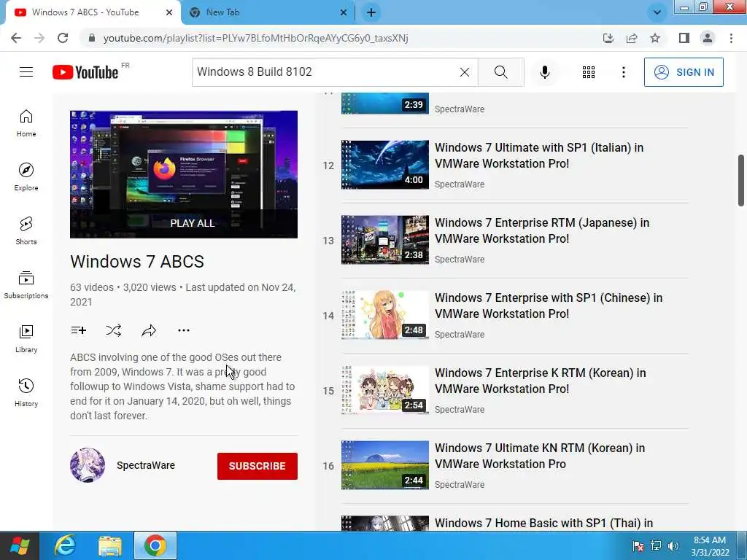Image resolution: width=747 pixels, height=560 pixels.
Task: Open File Explorer from the taskbar
Action: point(110,545)
